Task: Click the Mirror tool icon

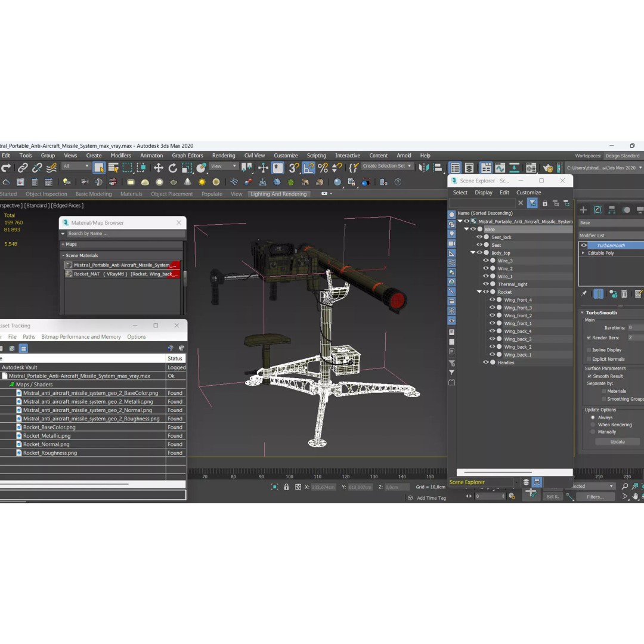Action: point(423,168)
